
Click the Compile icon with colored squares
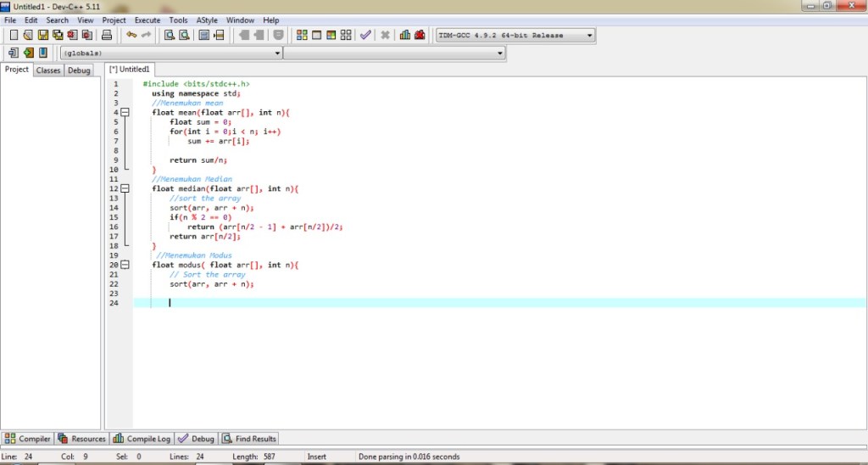[x=302, y=36]
